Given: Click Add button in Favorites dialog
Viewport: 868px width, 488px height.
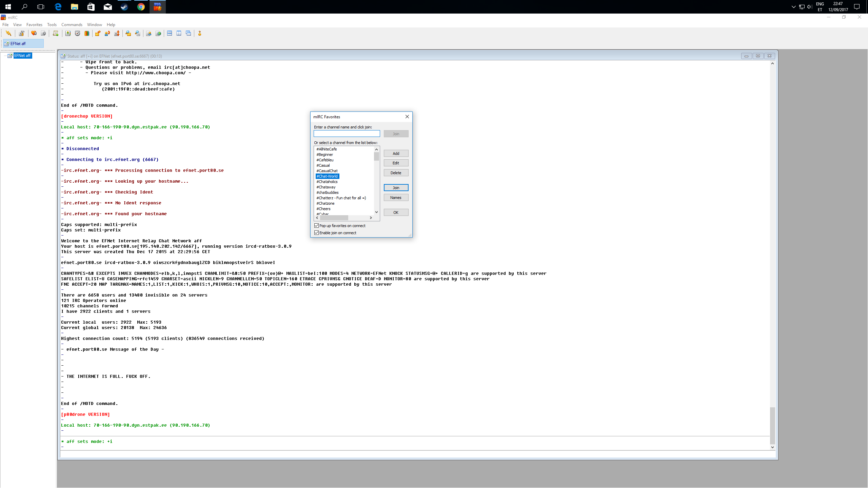Looking at the screenshot, I should pyautogui.click(x=396, y=154).
